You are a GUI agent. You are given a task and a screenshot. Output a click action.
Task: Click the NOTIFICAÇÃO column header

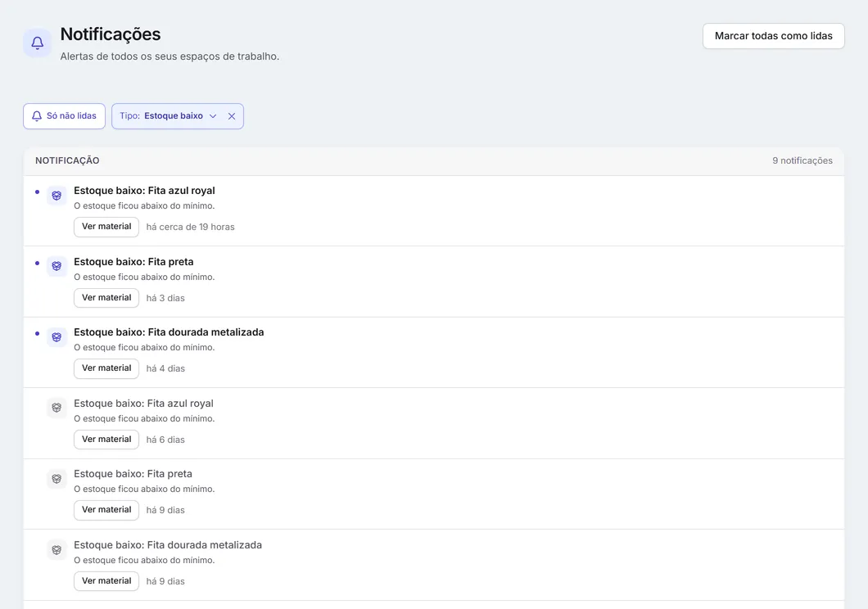(67, 160)
